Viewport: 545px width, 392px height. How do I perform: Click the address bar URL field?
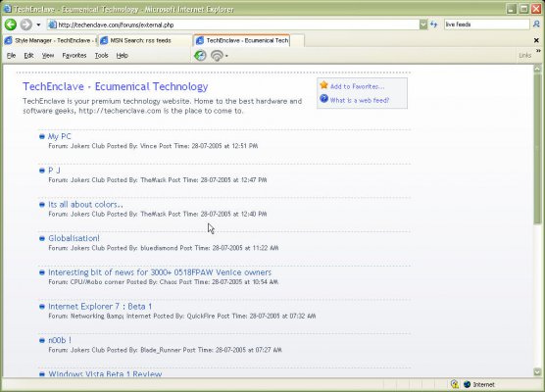233,24
